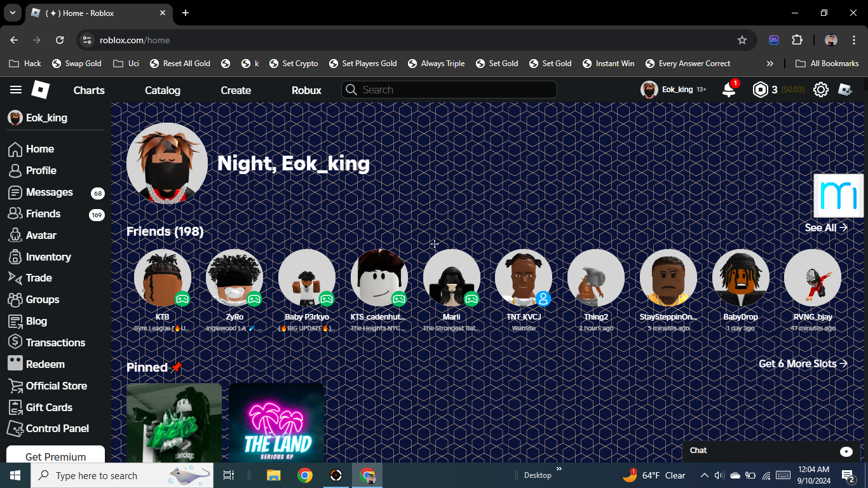Image resolution: width=868 pixels, height=488 pixels.
Task: Open the Charts tab
Action: (89, 90)
